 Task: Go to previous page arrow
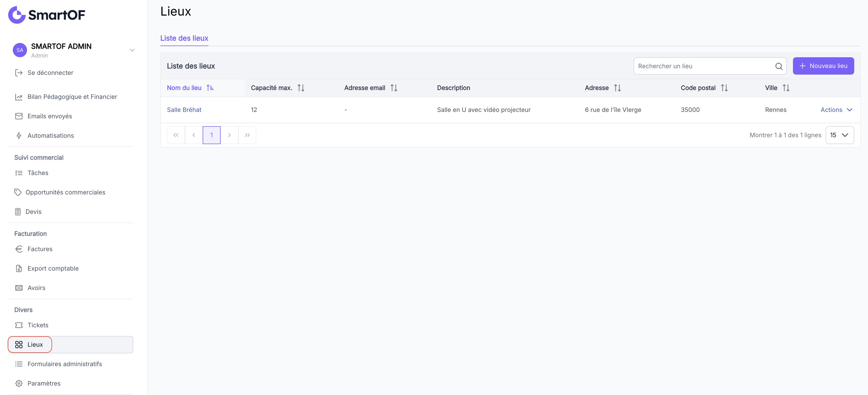[x=194, y=135]
